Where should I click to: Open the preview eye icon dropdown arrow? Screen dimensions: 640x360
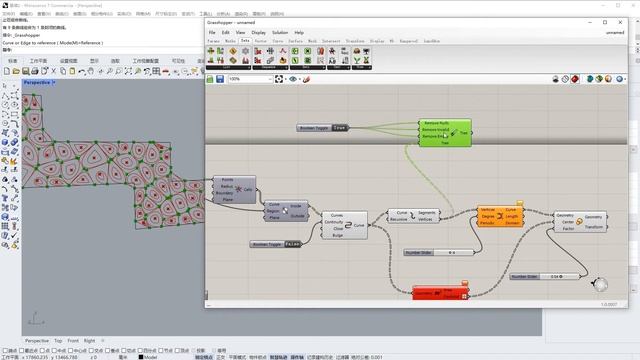300,79
